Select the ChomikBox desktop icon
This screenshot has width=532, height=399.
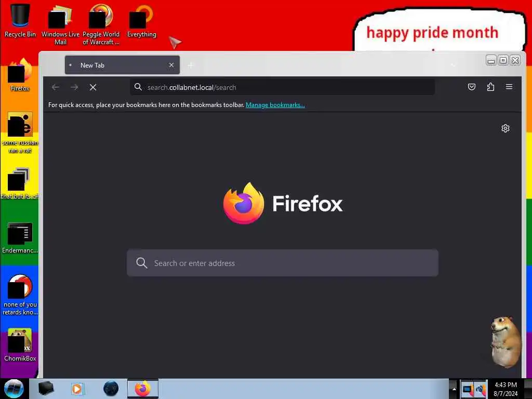click(20, 345)
